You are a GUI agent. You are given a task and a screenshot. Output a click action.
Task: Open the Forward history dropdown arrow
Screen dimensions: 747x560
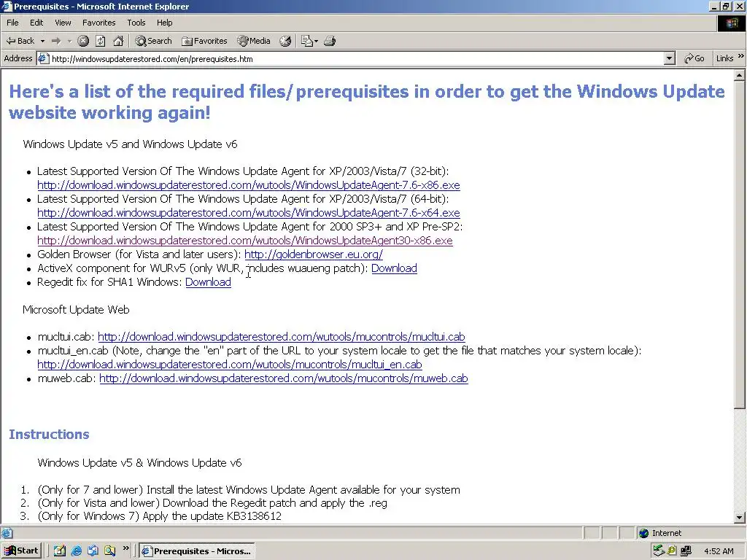tap(69, 41)
